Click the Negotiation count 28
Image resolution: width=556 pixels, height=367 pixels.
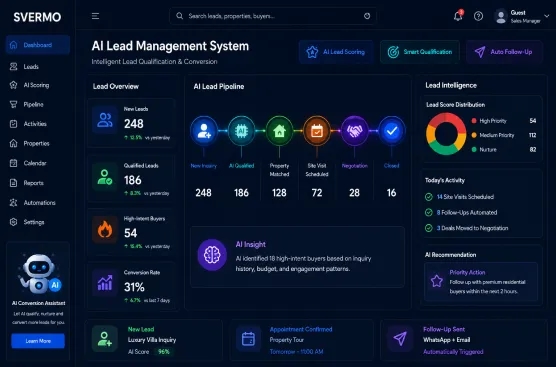(x=354, y=193)
